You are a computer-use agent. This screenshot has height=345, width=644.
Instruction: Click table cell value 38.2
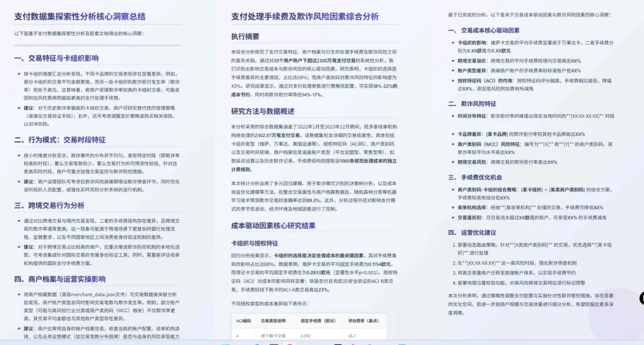point(352,335)
